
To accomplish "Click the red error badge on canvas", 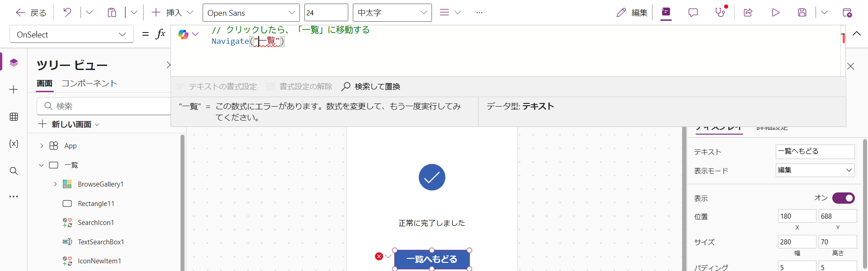I will 379,257.
